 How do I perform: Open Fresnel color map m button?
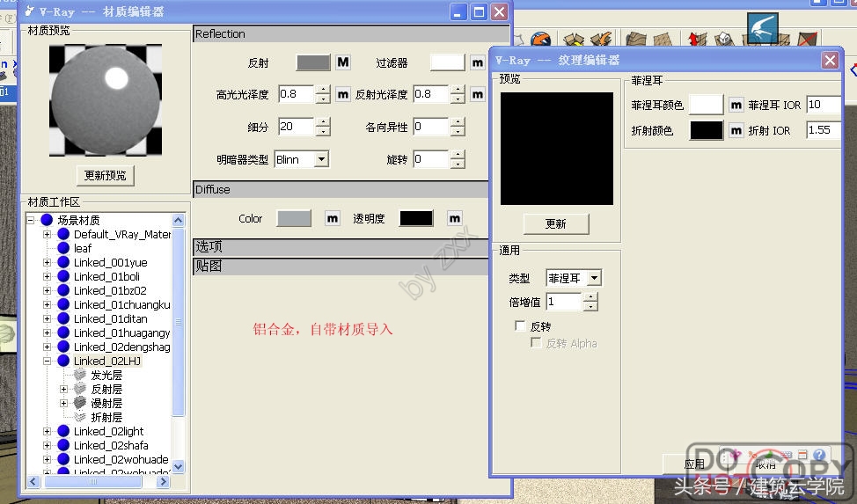736,105
